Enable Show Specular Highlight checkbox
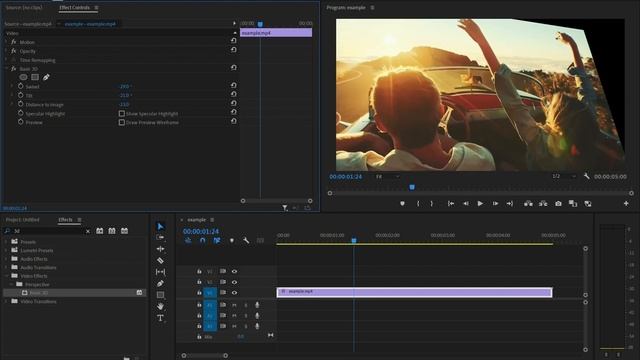 click(x=122, y=113)
